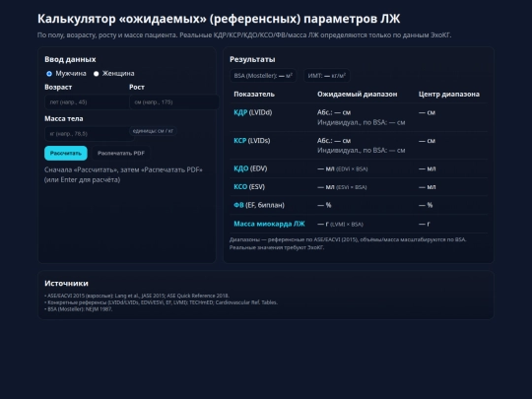Click the Масса тела input field
The width and height of the screenshot is (532, 399).
[x=90, y=134]
